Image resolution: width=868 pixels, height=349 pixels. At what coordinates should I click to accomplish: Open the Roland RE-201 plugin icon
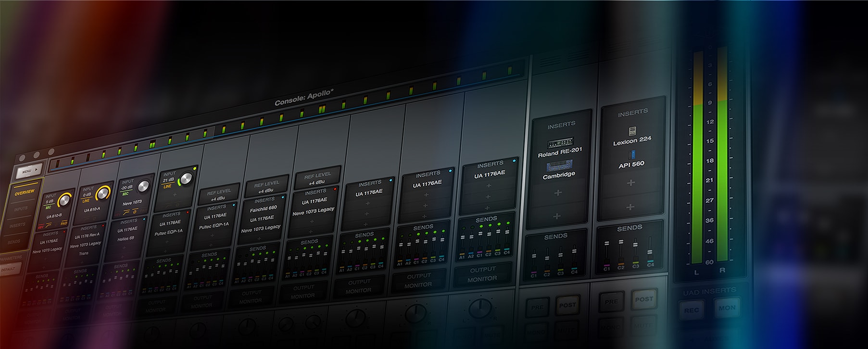pos(560,142)
